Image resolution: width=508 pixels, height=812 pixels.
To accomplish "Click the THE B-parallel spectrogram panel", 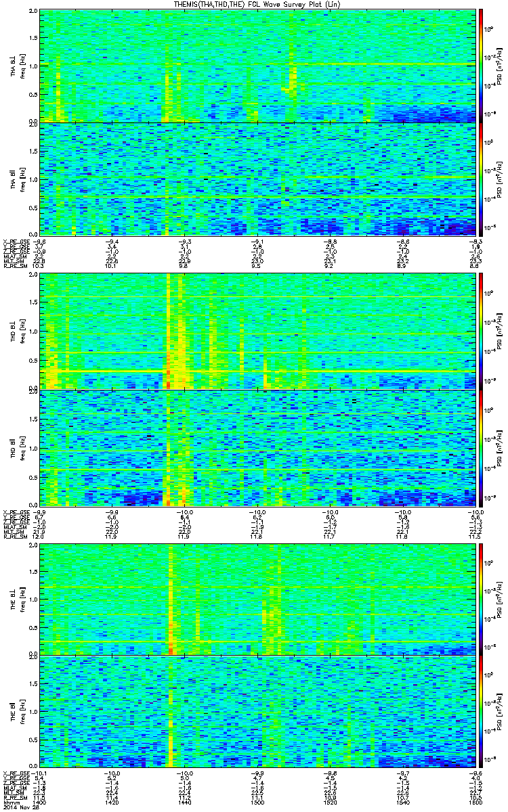I will coord(257,711).
